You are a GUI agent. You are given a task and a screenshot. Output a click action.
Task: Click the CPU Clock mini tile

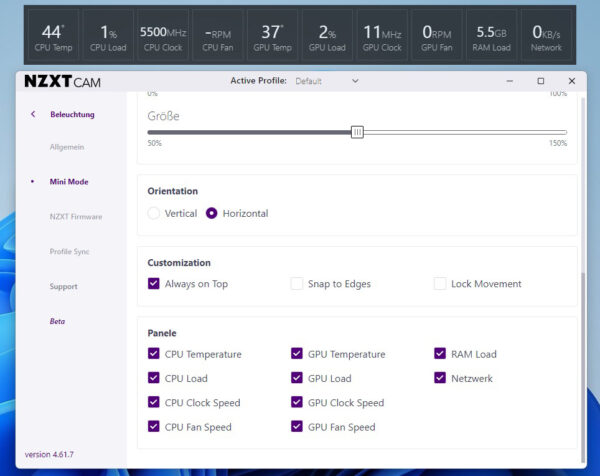[163, 35]
